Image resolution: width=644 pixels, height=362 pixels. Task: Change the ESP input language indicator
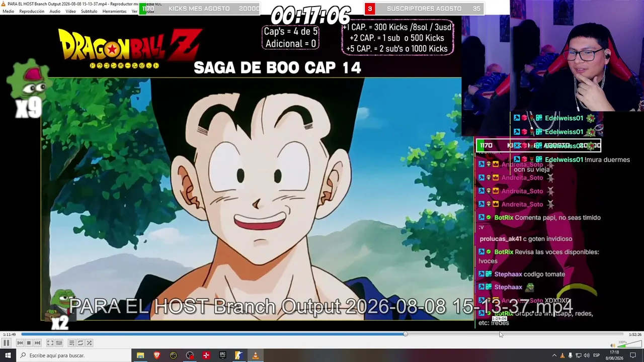(x=597, y=355)
